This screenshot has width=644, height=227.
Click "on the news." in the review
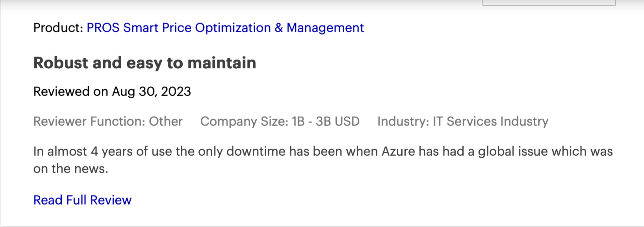click(x=70, y=169)
